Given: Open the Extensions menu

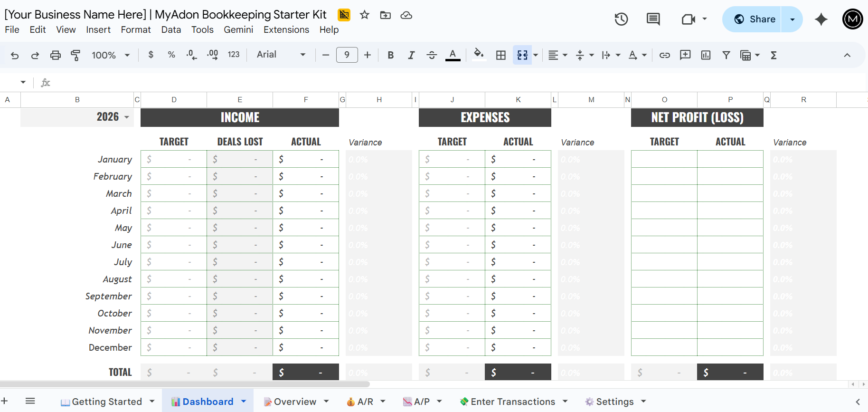Looking at the screenshot, I should pos(286,29).
